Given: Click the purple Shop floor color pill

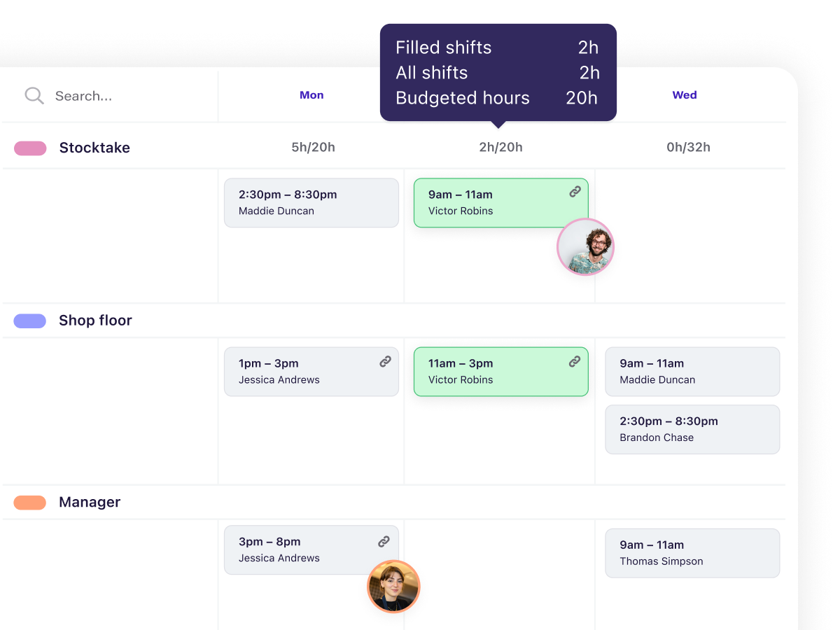Looking at the screenshot, I should 30,321.
